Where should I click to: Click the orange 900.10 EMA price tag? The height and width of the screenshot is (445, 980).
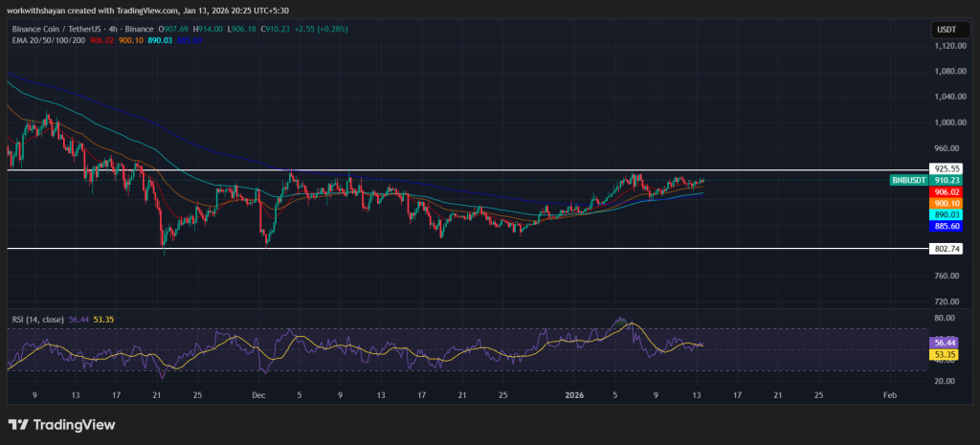pos(946,204)
